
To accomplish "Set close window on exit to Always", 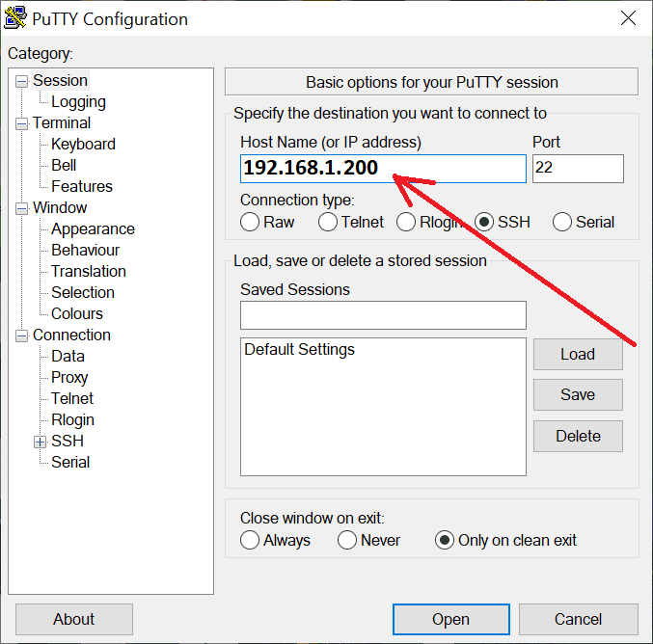I will [x=250, y=540].
